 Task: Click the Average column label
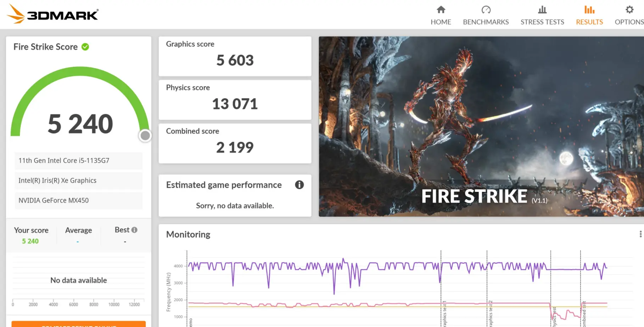79,230
